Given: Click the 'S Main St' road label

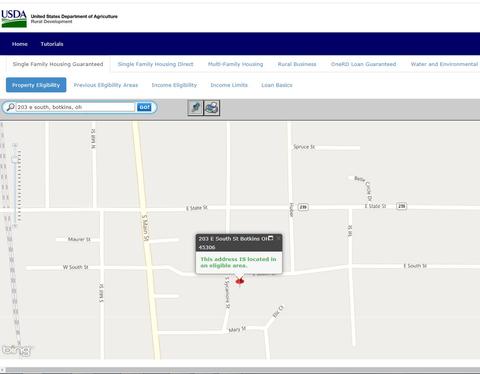Looking at the screenshot, I should pos(146,227).
